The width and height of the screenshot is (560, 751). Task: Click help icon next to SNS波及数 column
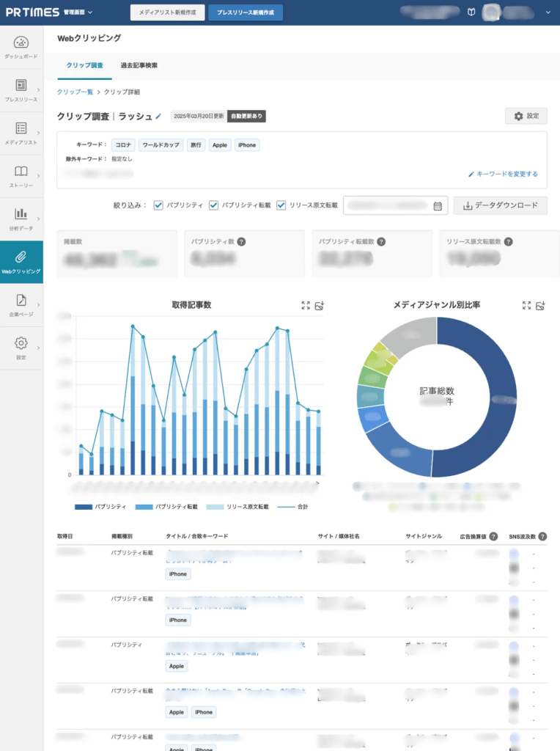tap(542, 536)
